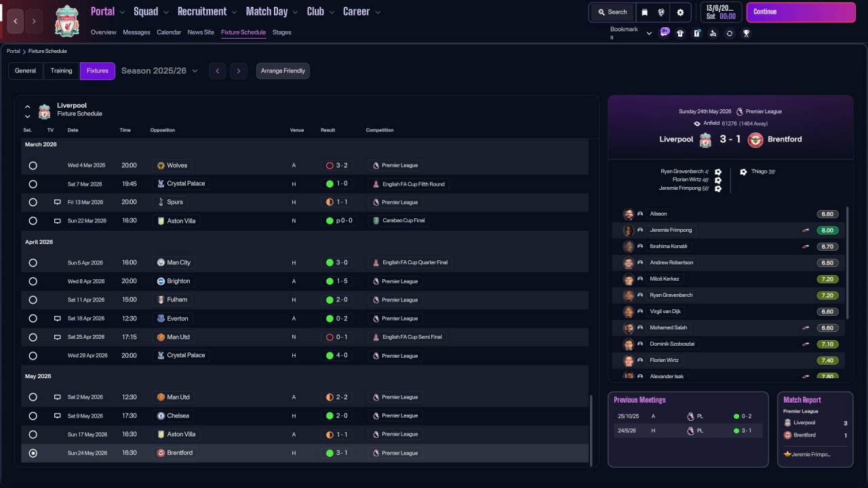The height and width of the screenshot is (488, 868).
Task: Select the Wolves fixture radio button
Action: click(x=33, y=165)
